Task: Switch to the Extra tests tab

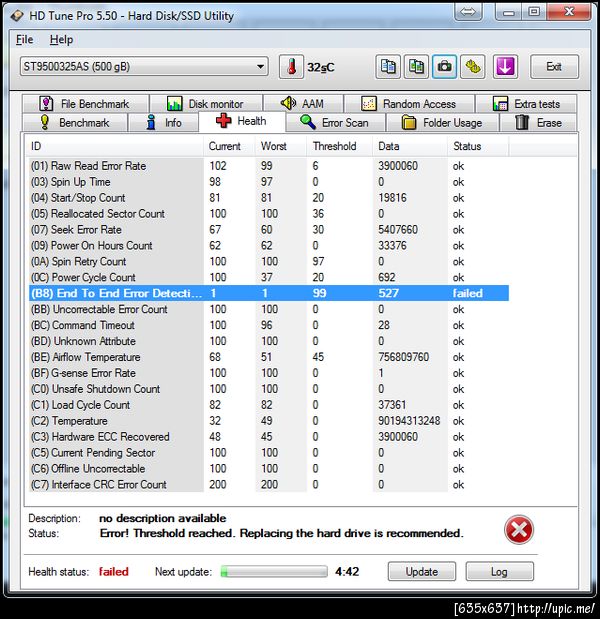Action: [x=526, y=104]
